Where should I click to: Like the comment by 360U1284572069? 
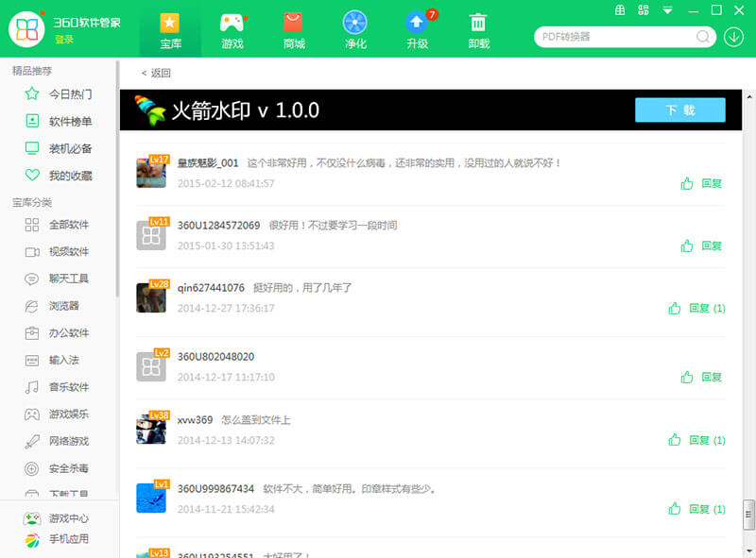click(687, 245)
